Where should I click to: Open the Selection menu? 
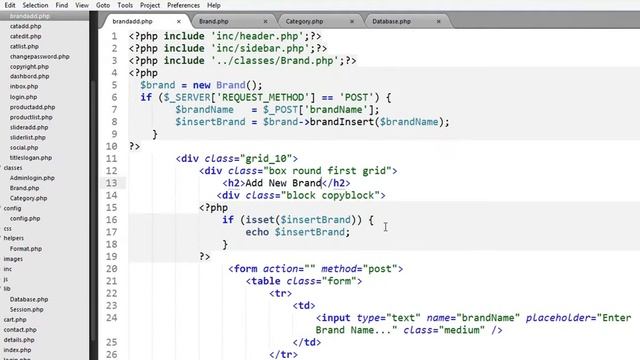(35, 5)
